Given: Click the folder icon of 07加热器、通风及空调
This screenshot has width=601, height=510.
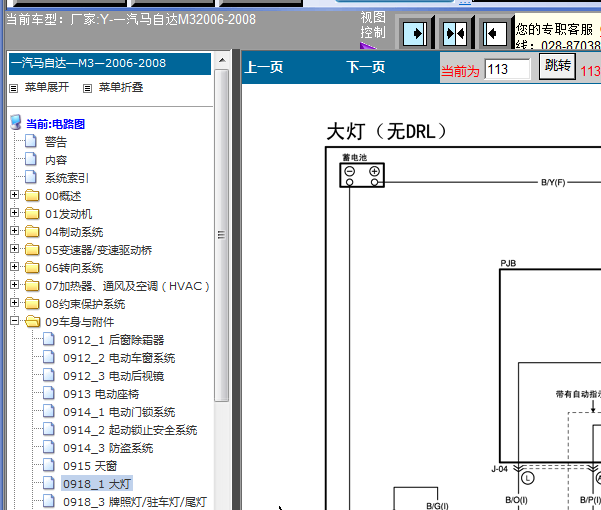Looking at the screenshot, I should tap(32, 285).
